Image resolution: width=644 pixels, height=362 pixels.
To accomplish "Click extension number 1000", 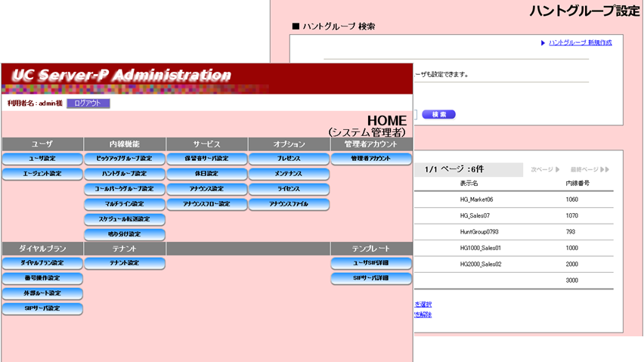I will (x=571, y=249).
